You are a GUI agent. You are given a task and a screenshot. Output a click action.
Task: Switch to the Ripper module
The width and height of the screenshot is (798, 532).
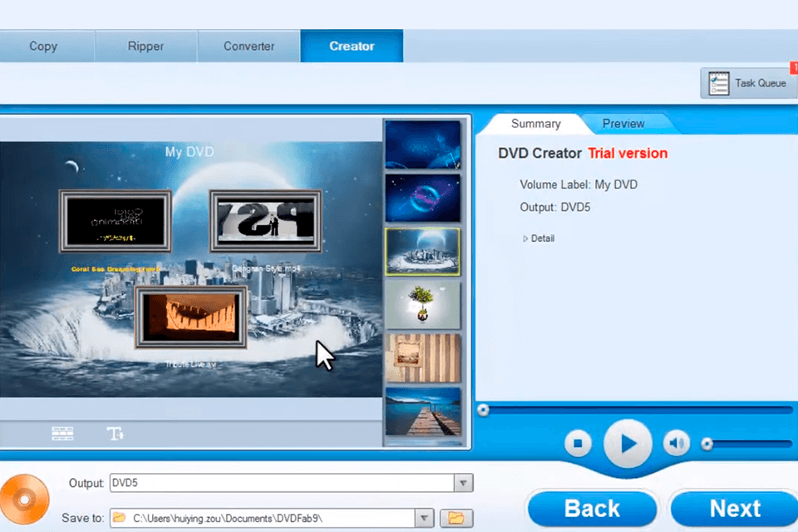145,46
